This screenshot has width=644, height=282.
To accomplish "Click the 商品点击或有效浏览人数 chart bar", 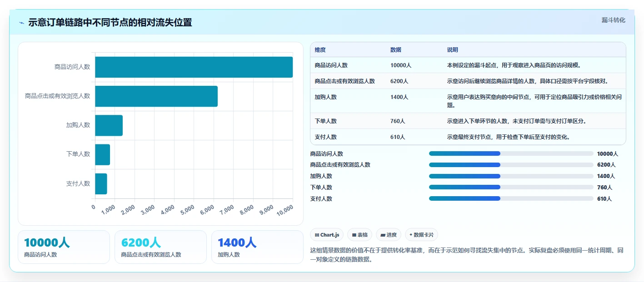I will tap(156, 96).
